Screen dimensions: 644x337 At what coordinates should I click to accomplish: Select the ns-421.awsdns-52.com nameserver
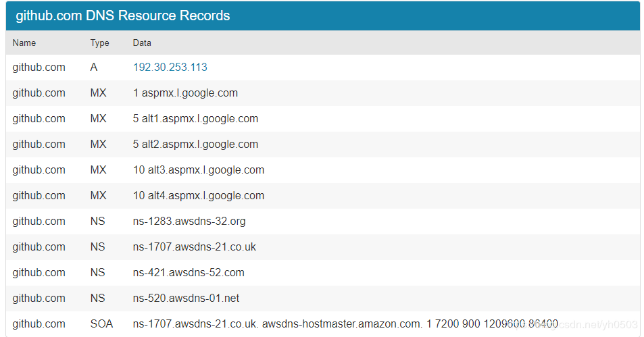189,273
